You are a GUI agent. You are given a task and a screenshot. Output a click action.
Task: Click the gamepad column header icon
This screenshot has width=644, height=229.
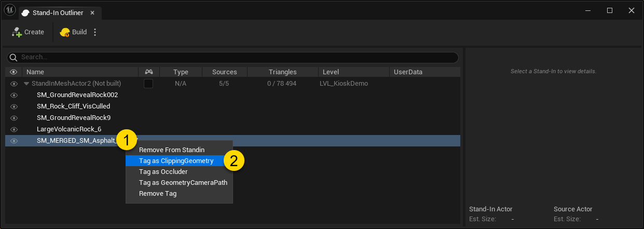[148, 72]
